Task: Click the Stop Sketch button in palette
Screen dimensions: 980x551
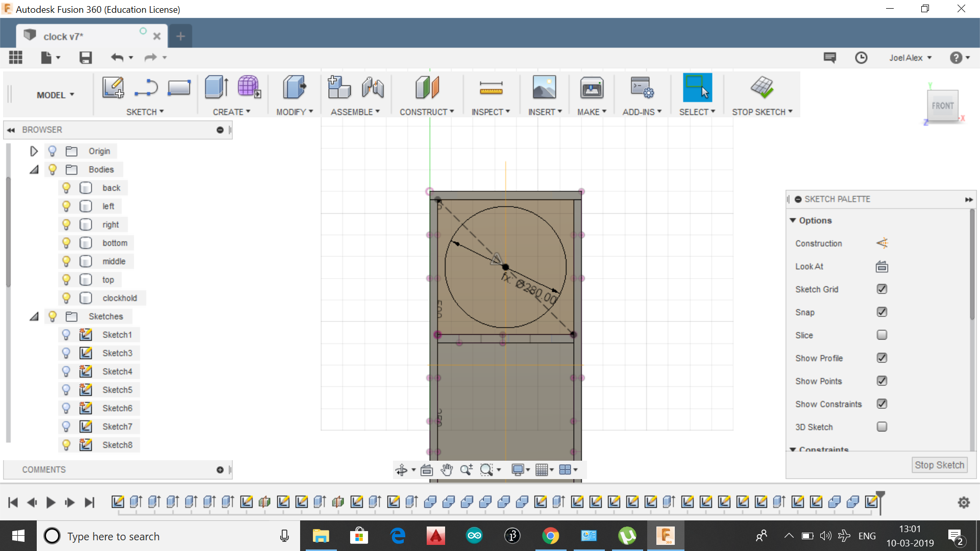Action: pyautogui.click(x=939, y=465)
